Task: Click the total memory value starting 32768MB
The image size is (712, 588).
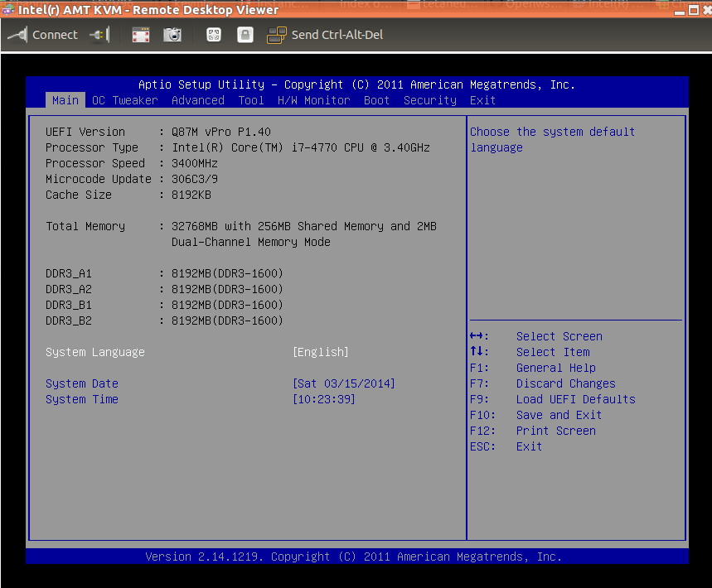Action: [303, 226]
